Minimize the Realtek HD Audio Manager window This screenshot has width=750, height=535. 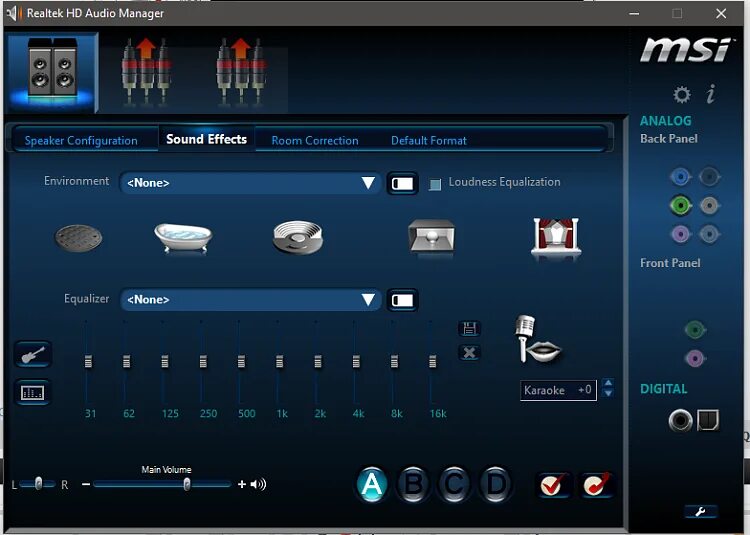634,13
